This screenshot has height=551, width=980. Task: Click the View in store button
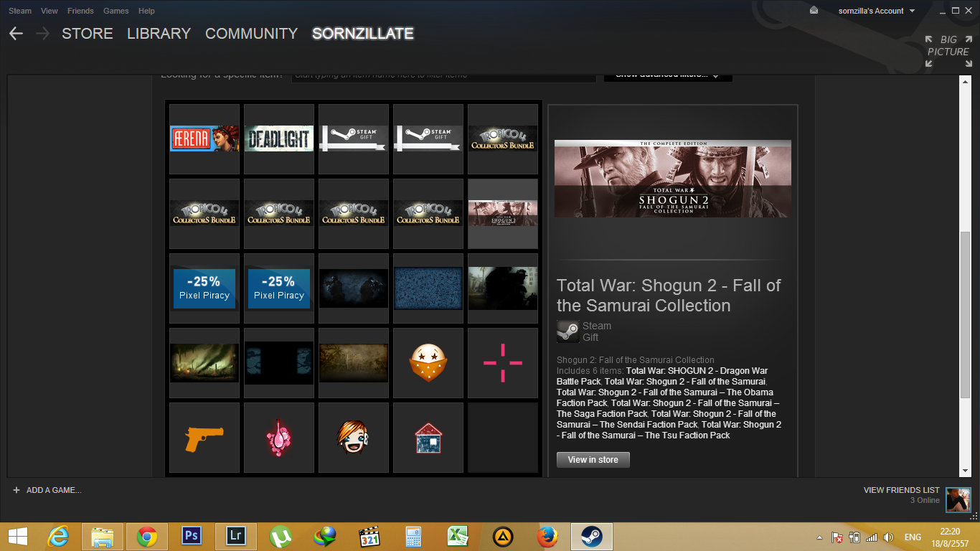coord(593,460)
